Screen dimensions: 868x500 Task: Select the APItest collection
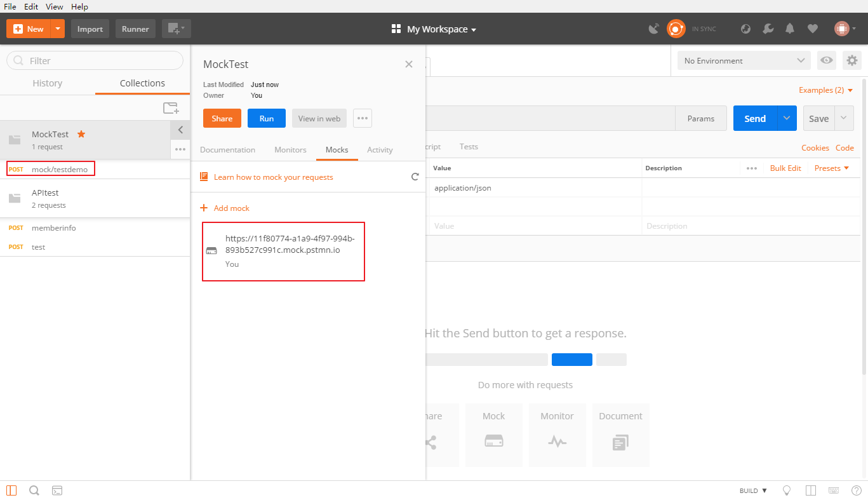[95, 198]
